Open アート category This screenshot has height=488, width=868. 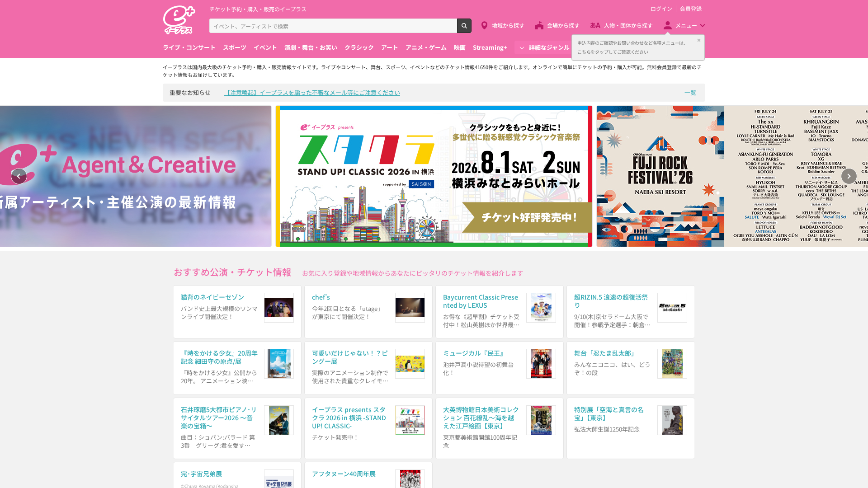(x=389, y=47)
